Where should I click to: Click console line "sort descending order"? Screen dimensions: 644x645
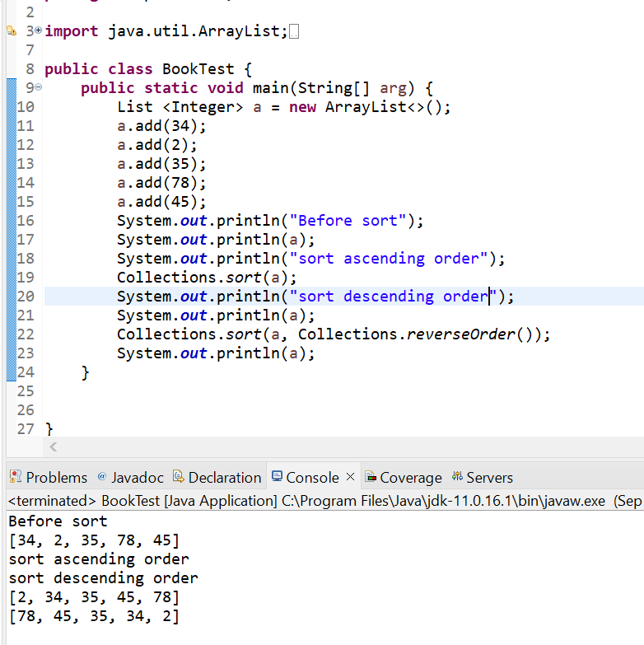pos(103,578)
